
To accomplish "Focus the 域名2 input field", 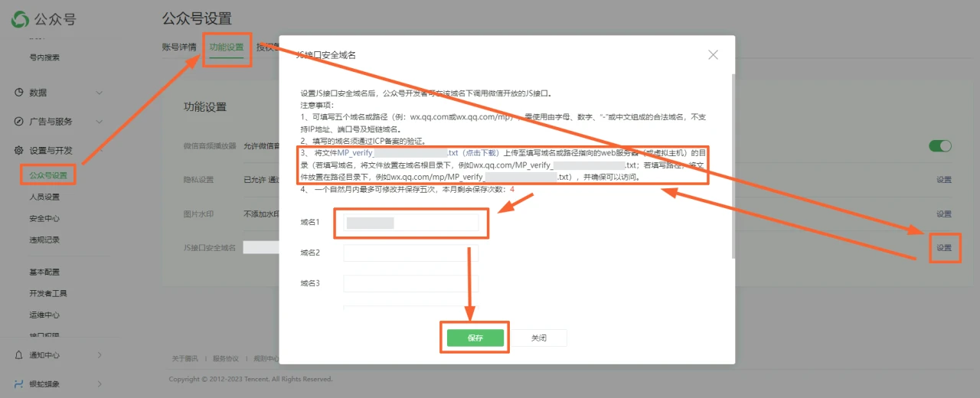I will 410,253.
